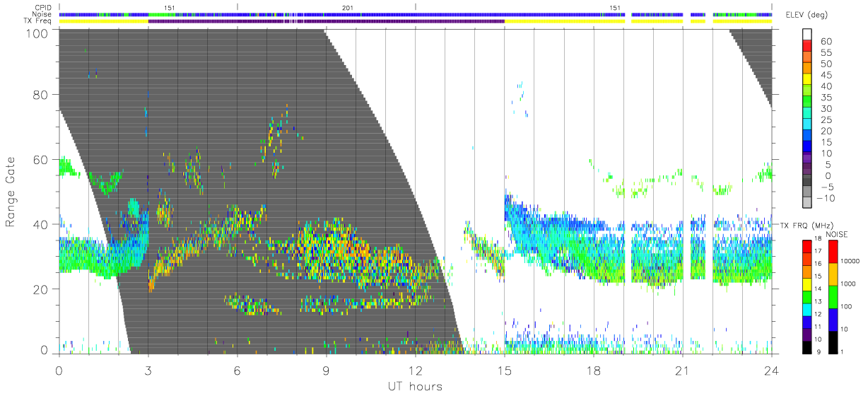Click the ELEV (deg) legend title
Image resolution: width=868 pixels, height=401 pixels.
(807, 16)
